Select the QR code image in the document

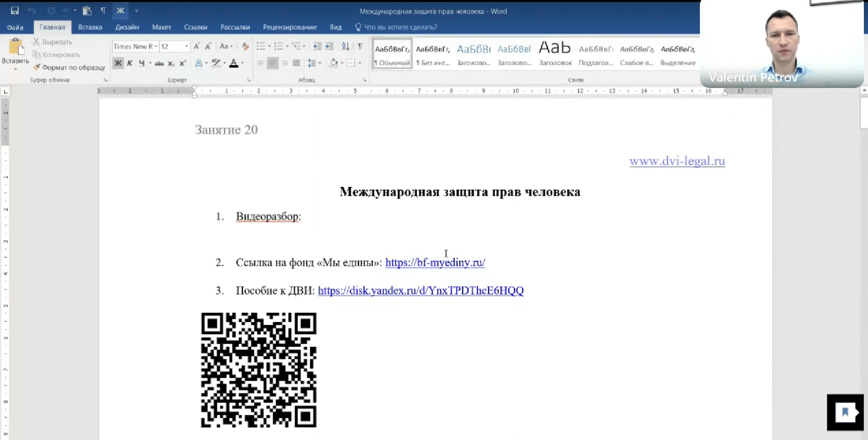tap(258, 369)
